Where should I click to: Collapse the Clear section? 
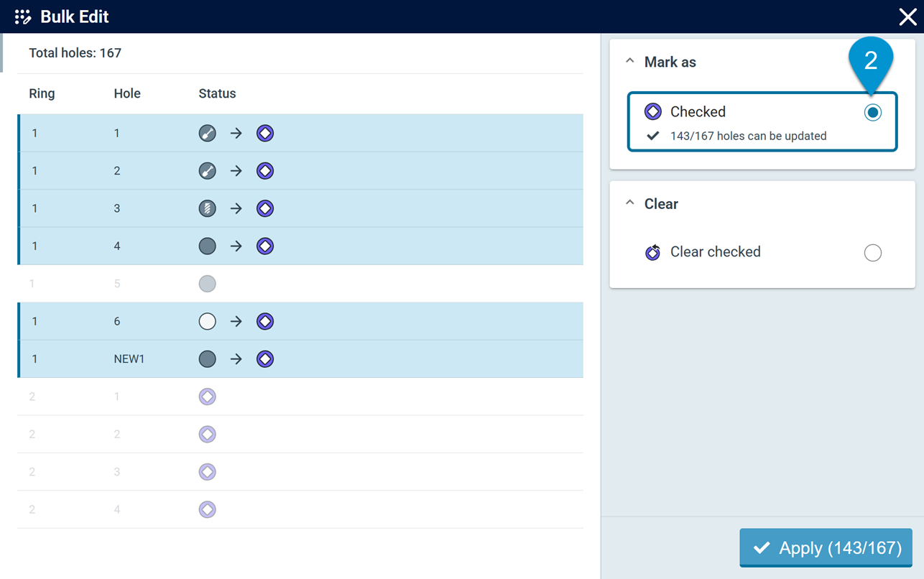pos(630,203)
